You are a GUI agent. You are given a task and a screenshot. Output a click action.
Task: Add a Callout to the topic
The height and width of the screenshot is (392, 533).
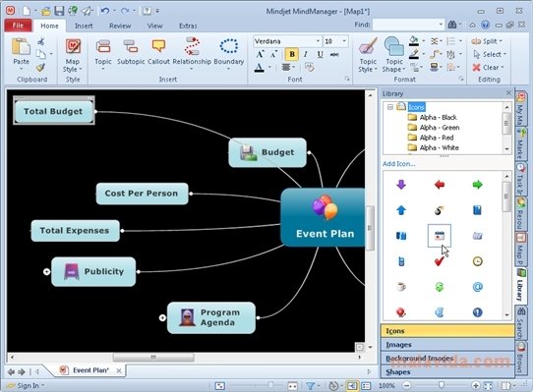(x=158, y=52)
